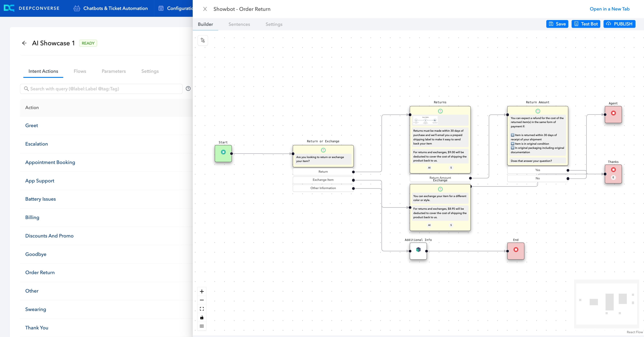Zoom in with the plus control
This screenshot has width=644, height=337.
point(202,291)
